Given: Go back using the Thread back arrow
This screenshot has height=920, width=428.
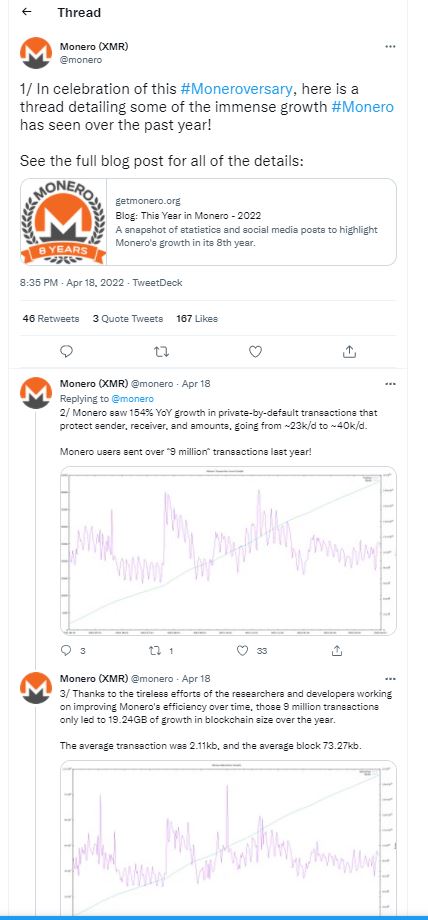Looking at the screenshot, I should point(26,12).
